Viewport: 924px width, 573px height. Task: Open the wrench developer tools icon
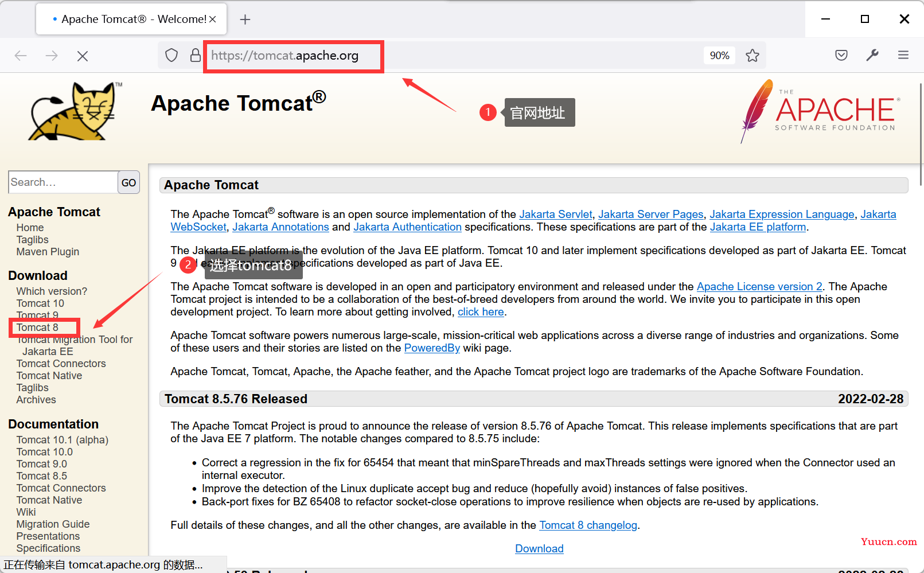[x=872, y=55]
